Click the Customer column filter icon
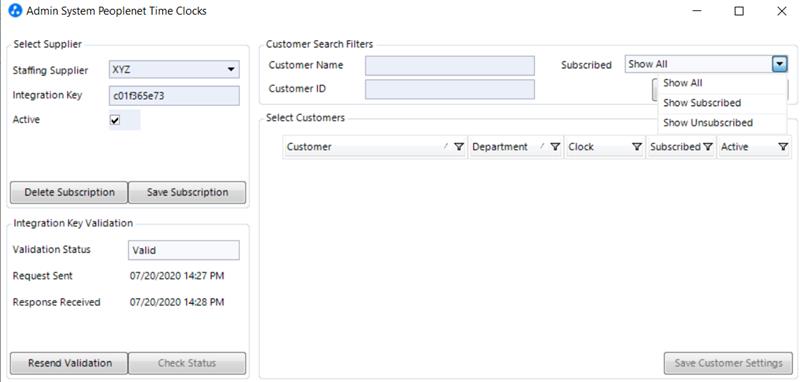This screenshot has height=382, width=800. pos(459,147)
